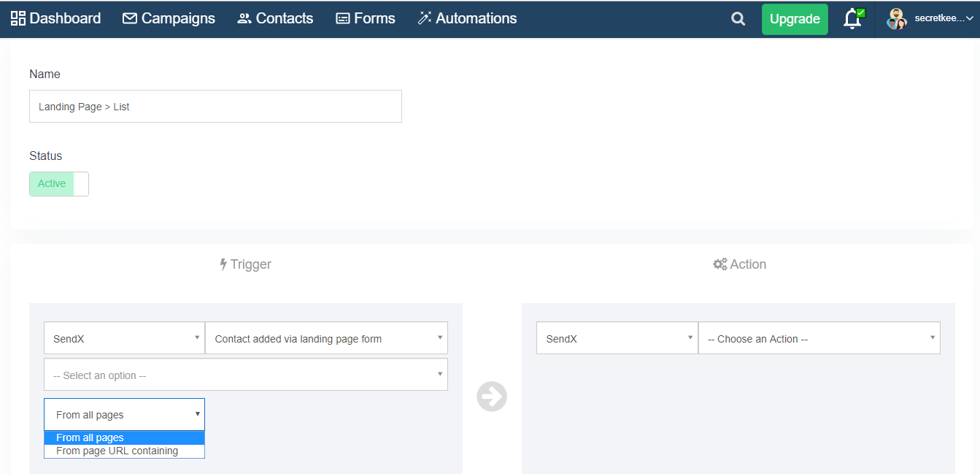980x474 pixels.
Task: Open the Dashboard page
Action: [x=55, y=18]
